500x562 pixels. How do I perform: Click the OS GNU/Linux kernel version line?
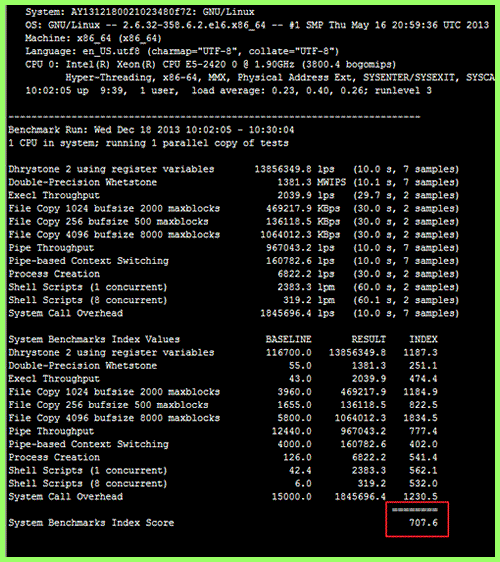click(257, 25)
